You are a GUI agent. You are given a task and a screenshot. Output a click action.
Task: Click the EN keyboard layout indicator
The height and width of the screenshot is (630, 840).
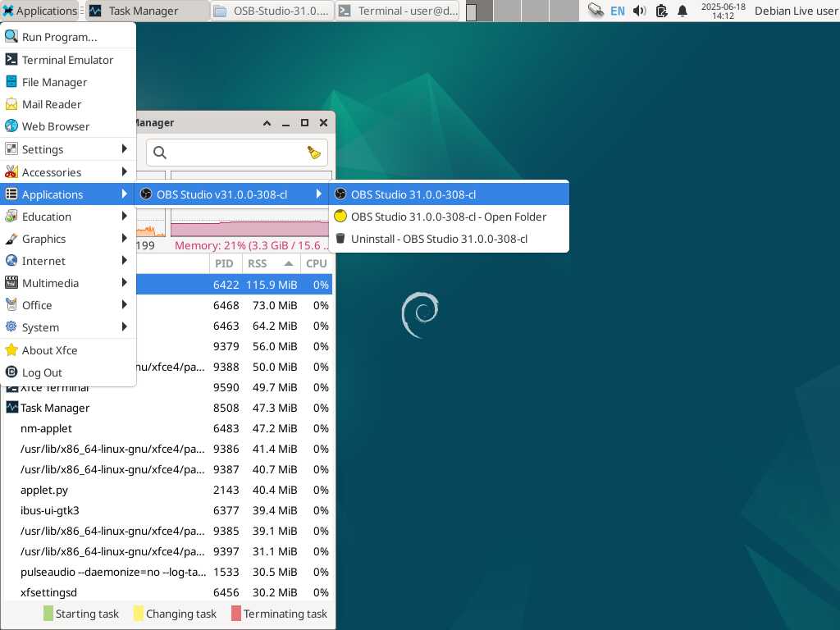(617, 11)
